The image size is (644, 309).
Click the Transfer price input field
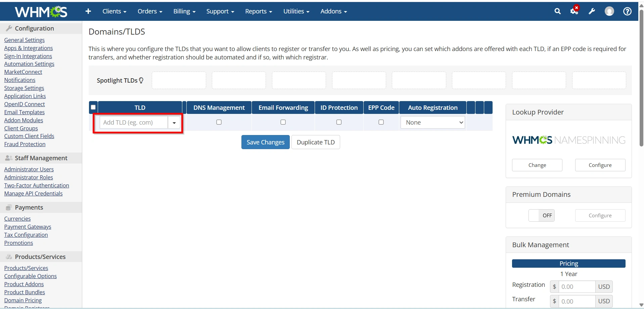pos(577,302)
